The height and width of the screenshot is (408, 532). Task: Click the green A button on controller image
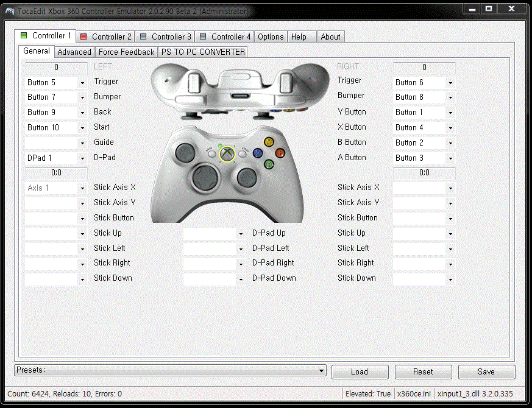pyautogui.click(x=269, y=164)
